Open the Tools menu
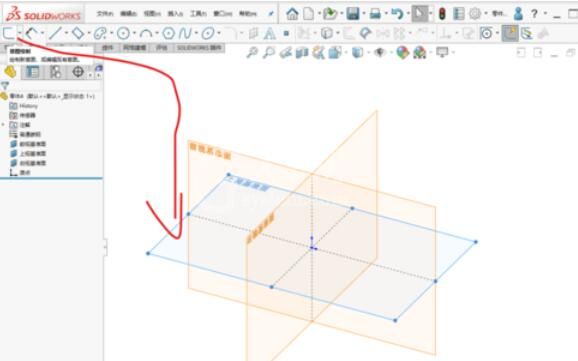The height and width of the screenshot is (361, 578). click(x=198, y=14)
